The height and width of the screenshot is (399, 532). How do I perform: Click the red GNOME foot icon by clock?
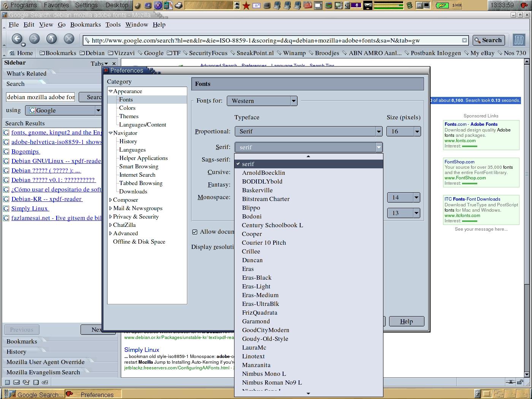pos(524,5)
